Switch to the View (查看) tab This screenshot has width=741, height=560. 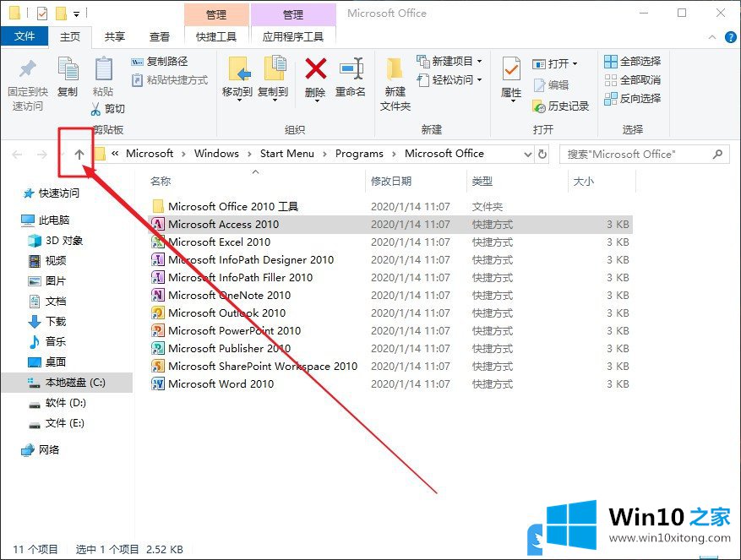[x=159, y=37]
